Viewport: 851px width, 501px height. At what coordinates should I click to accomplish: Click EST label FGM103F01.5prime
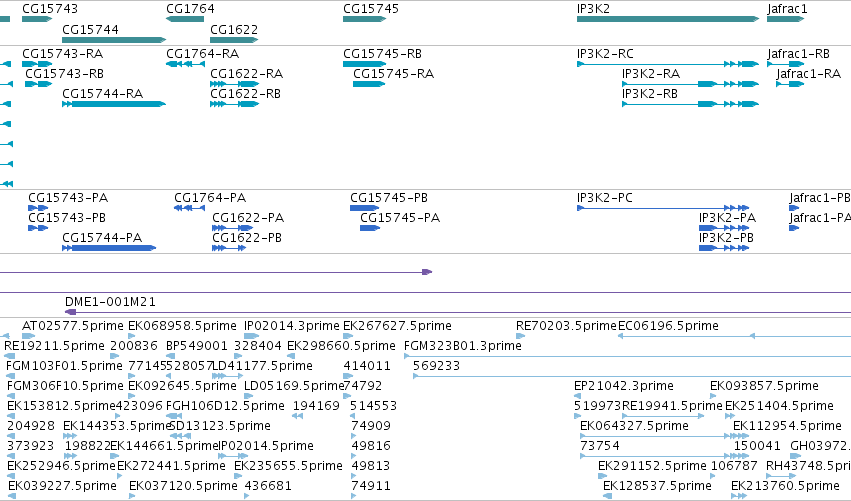pyautogui.click(x=64, y=366)
